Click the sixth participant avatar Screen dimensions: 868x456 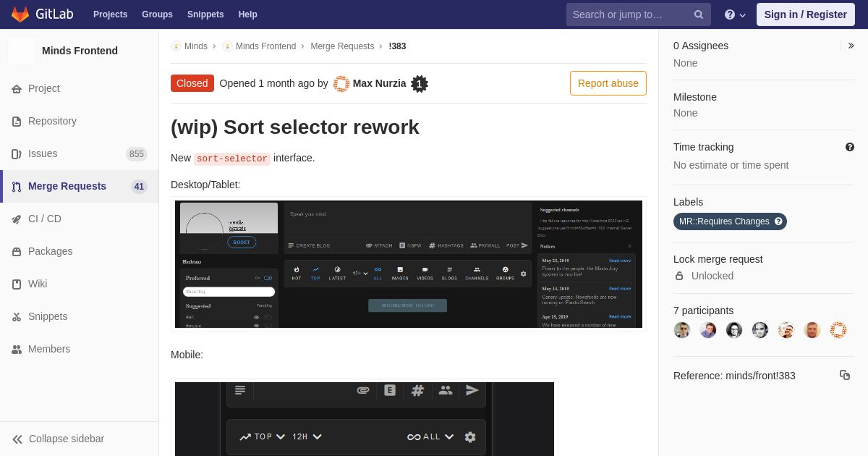[812, 330]
